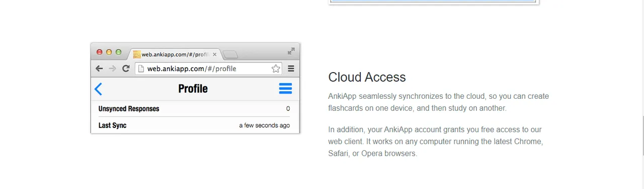Bookmark the page using the star icon
Screen dimensions: 644x189
point(276,69)
